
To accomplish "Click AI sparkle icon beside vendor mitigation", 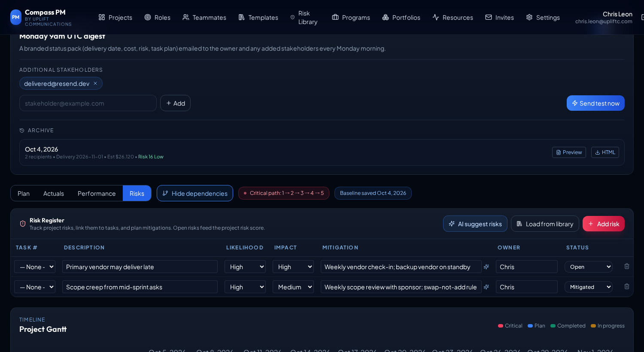I will tap(486, 267).
